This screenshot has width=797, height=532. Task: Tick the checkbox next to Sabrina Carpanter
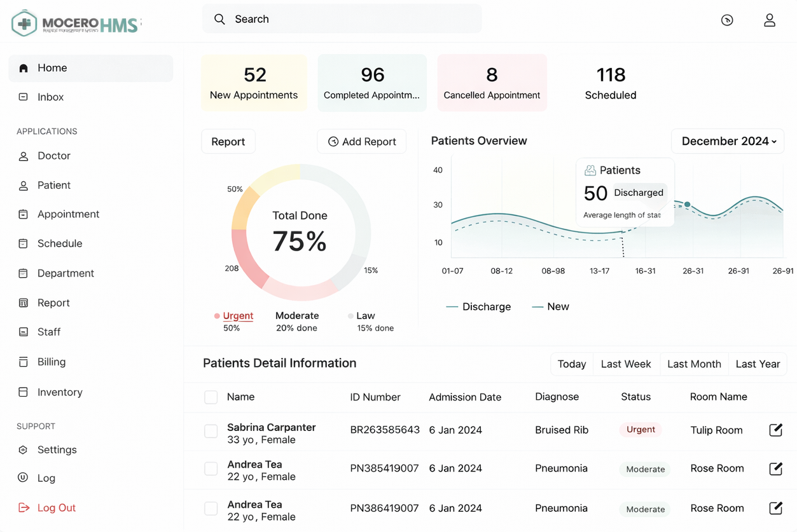211,431
